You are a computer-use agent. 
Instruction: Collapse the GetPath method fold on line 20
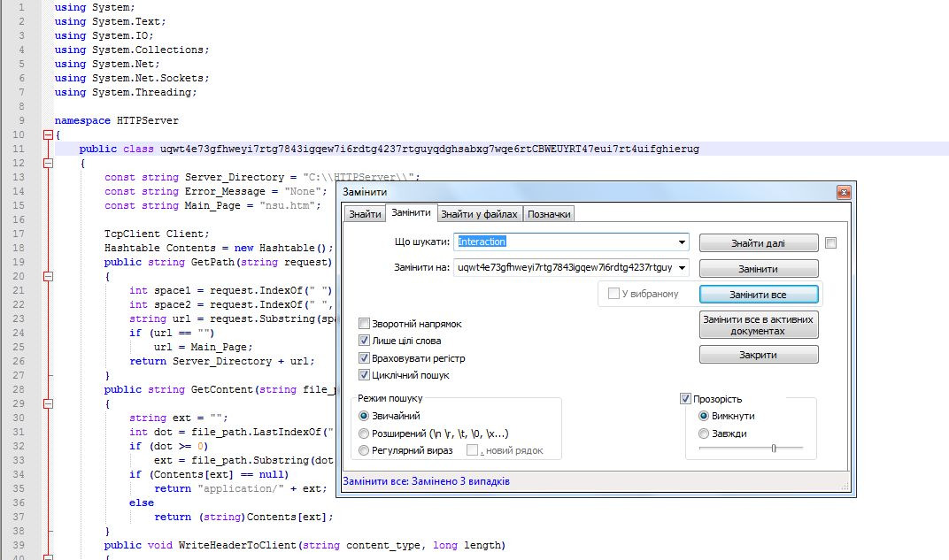pyautogui.click(x=48, y=276)
